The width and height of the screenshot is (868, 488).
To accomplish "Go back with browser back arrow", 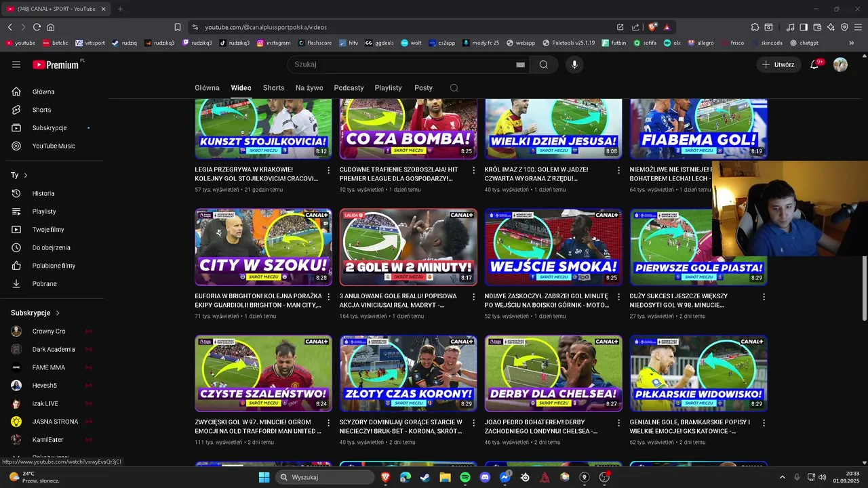I will 9,27.
